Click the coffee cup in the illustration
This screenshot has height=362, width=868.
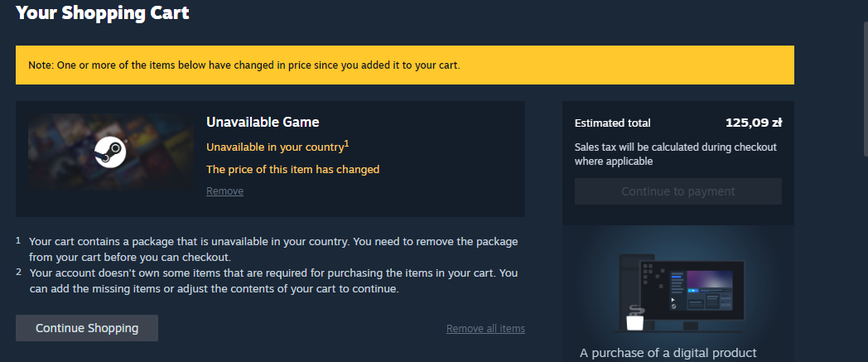(636, 319)
